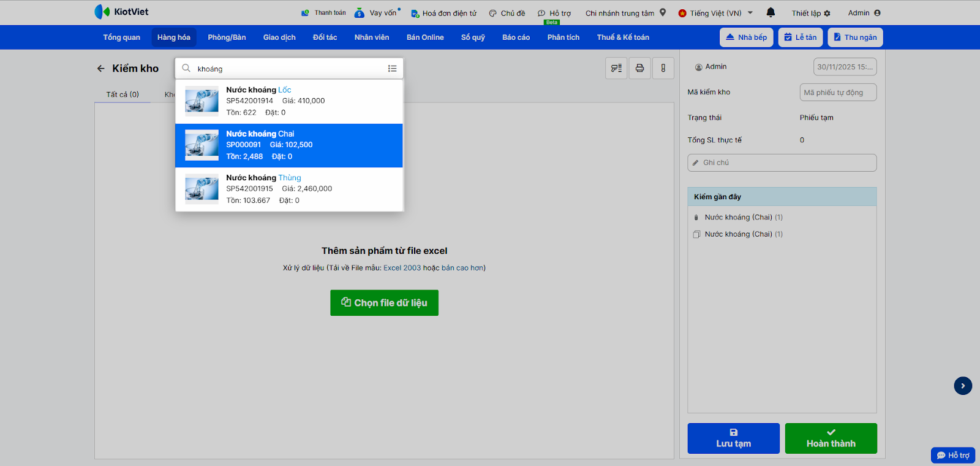Click Hoàn thành to finish stocktake

831,438
